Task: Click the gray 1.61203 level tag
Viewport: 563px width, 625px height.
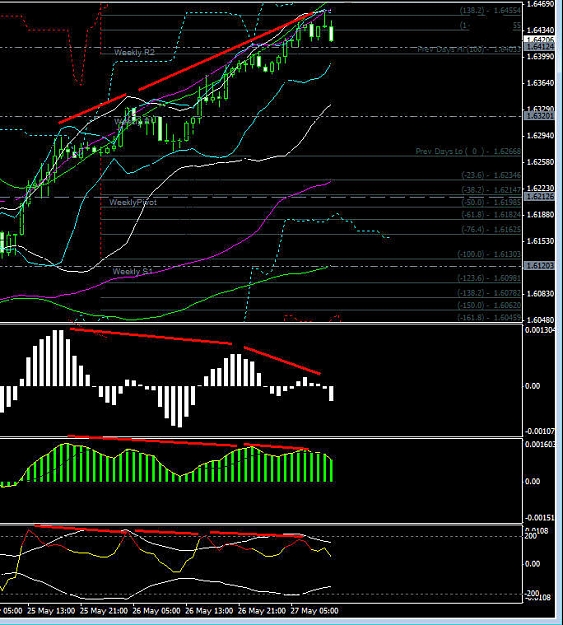Action: [540, 265]
